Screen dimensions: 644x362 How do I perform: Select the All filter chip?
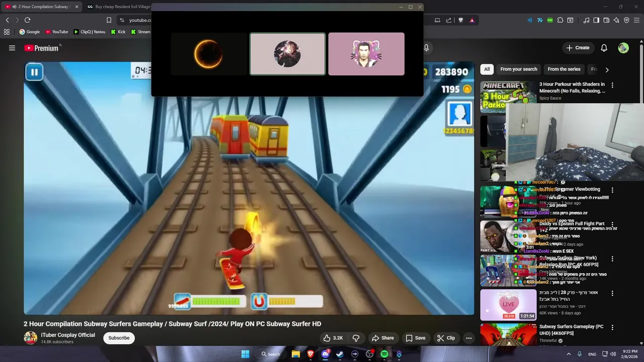coord(487,69)
